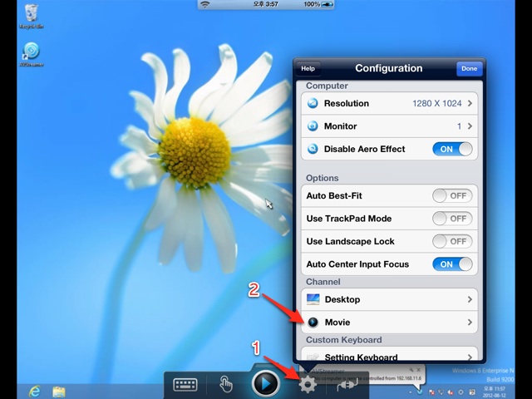Screen dimensions: 532x399
Task: Open the on-screen keyboard from the toolbar
Action: [185, 385]
